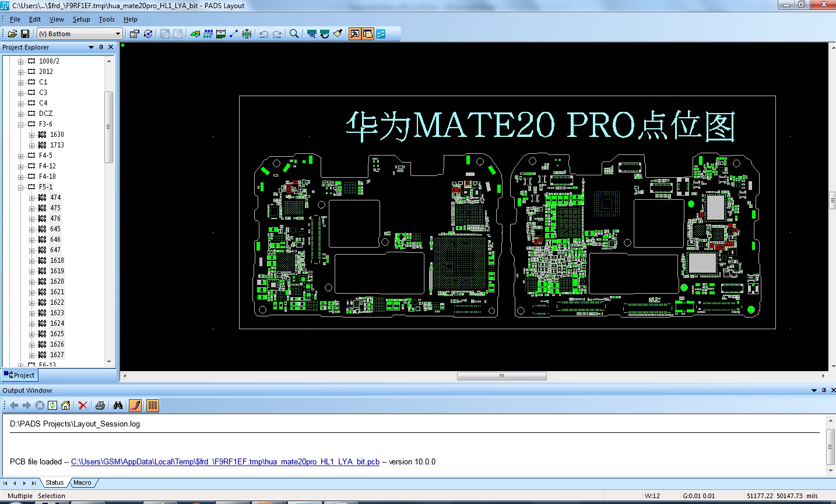This screenshot has height=504, width=836.
Task: Select item 1620 in Project Explorer
Action: pyautogui.click(x=57, y=281)
